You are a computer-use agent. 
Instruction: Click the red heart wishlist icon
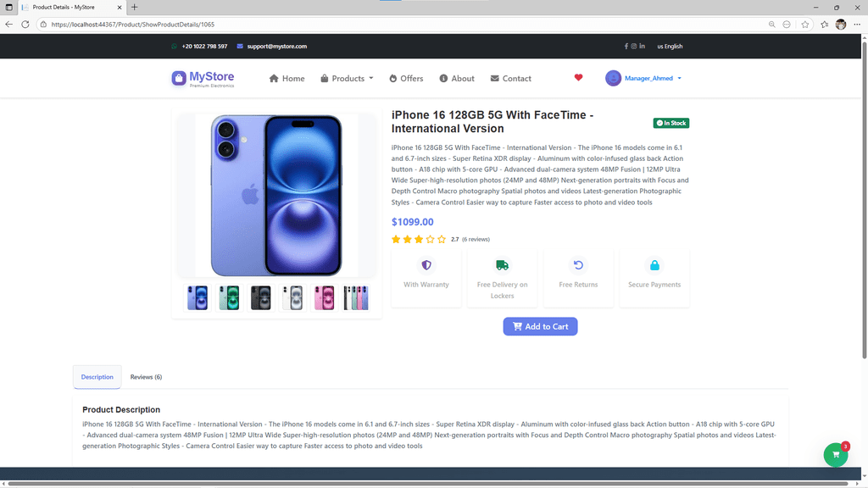point(578,77)
